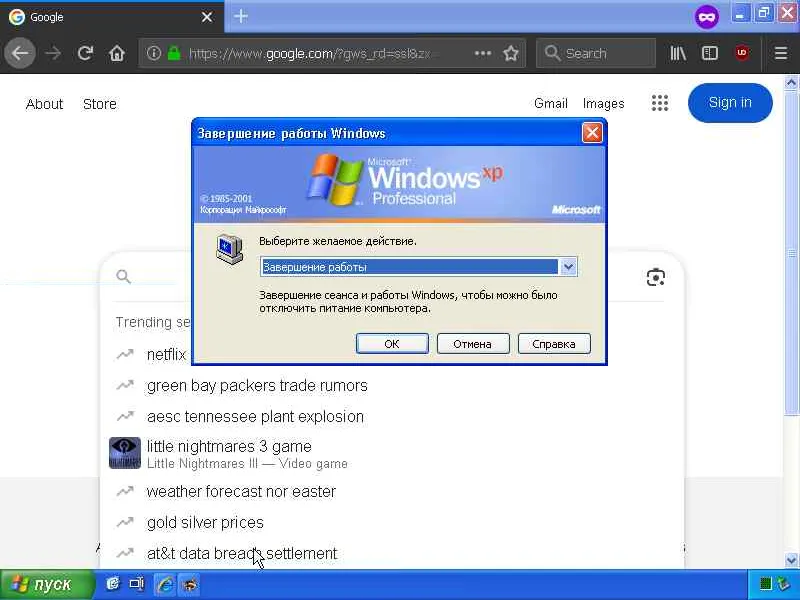Open the About link
The image size is (800, 600).
tap(44, 104)
